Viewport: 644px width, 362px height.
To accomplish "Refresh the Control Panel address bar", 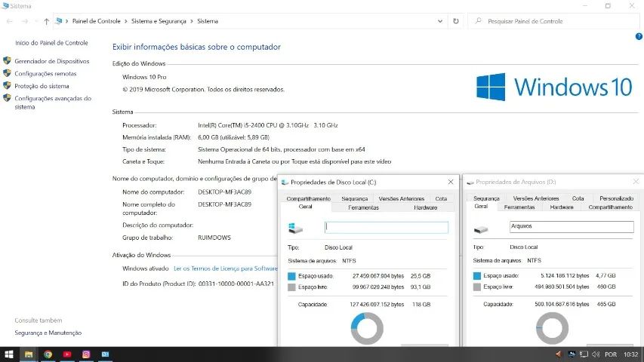I will (456, 21).
